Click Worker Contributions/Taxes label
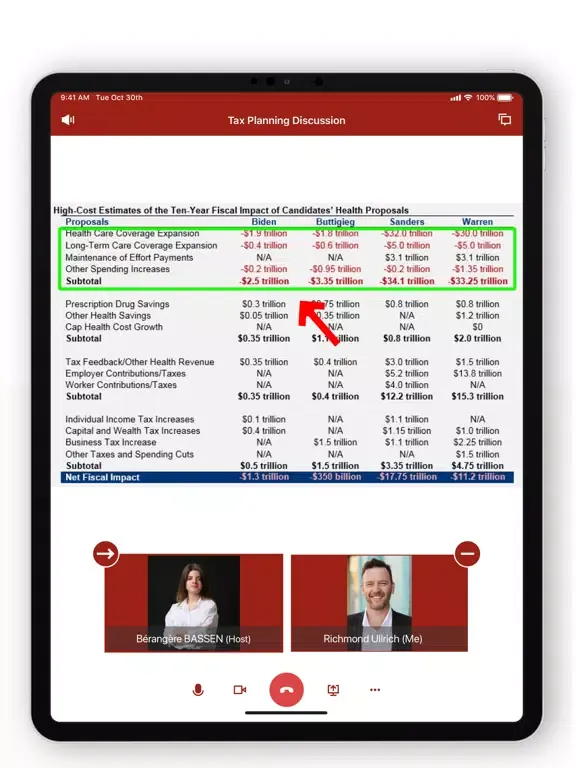Image resolution: width=576 pixels, height=768 pixels. 121,385
